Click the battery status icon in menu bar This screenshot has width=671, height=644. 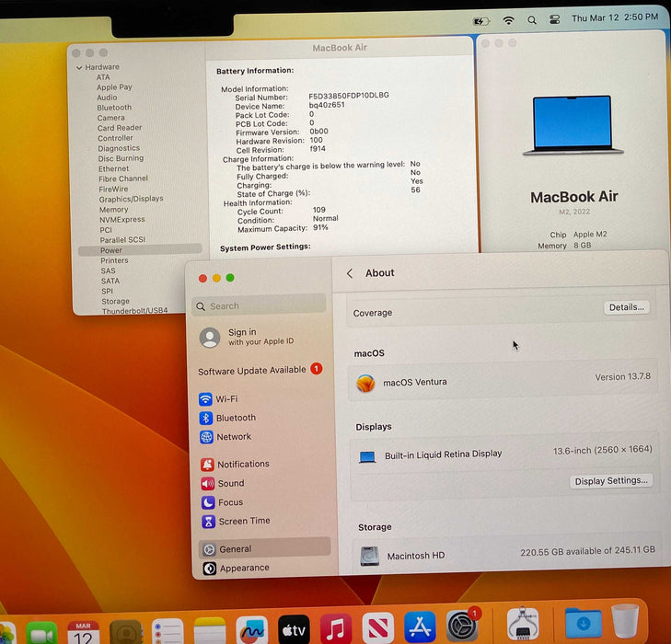pos(480,21)
